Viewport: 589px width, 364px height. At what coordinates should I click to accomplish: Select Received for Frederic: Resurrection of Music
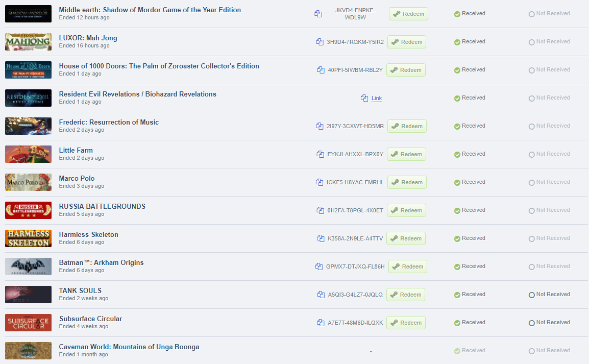point(470,126)
